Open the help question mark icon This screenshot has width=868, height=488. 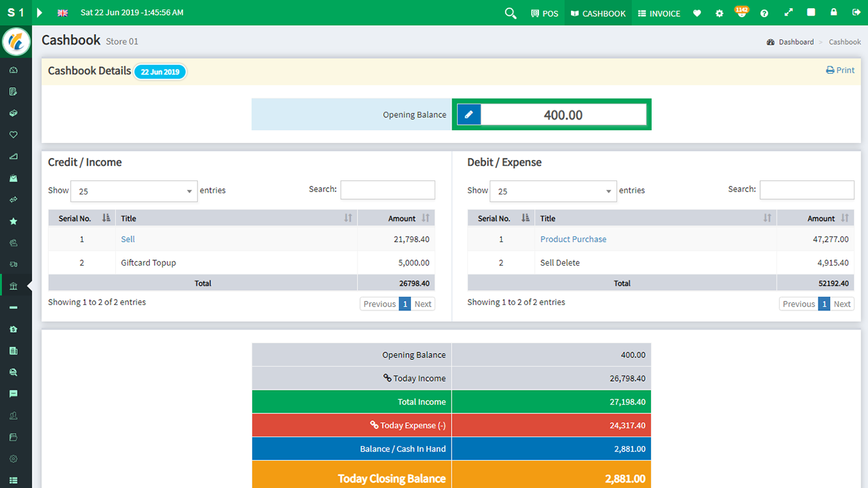(x=764, y=12)
